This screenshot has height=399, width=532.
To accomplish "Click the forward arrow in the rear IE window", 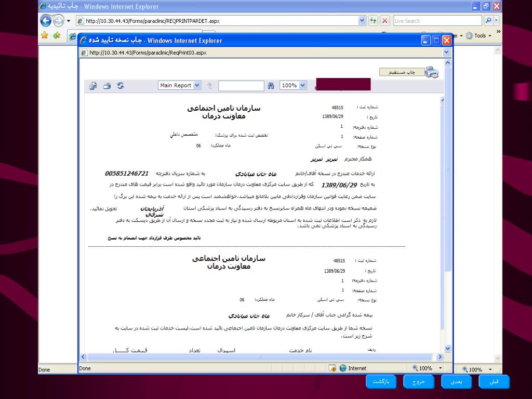I will (58, 21).
